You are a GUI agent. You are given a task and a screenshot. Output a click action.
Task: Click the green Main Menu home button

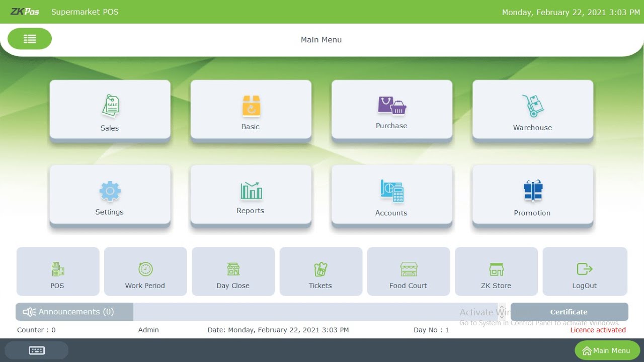(x=607, y=350)
